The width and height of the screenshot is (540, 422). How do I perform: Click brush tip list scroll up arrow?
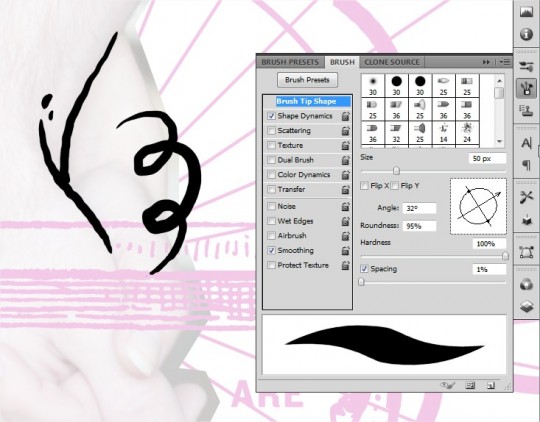point(499,81)
